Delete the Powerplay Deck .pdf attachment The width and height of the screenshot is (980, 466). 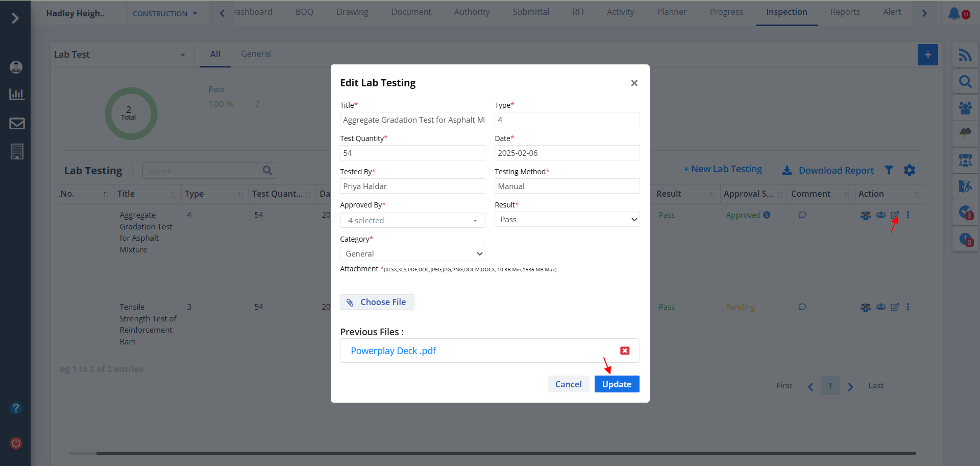point(625,351)
